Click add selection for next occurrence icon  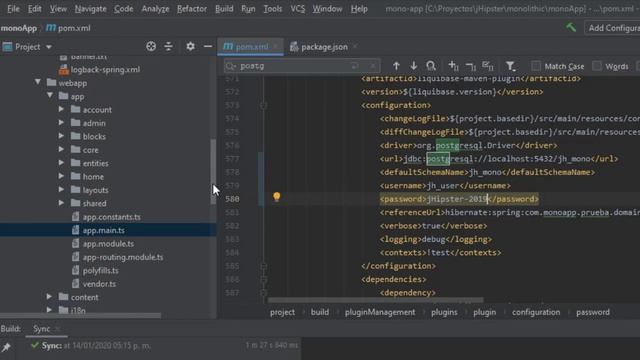click(453, 66)
